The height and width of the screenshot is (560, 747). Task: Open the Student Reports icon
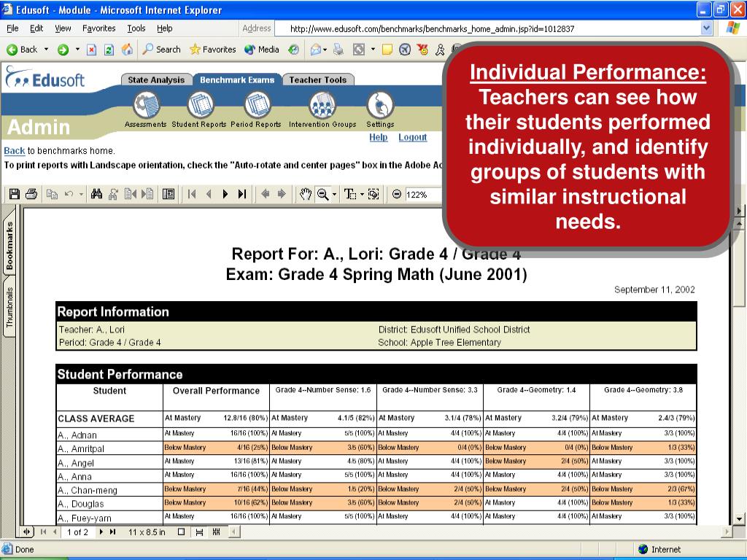coord(201,105)
